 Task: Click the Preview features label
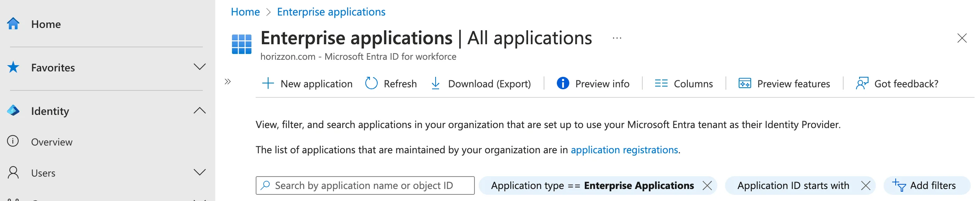793,84
